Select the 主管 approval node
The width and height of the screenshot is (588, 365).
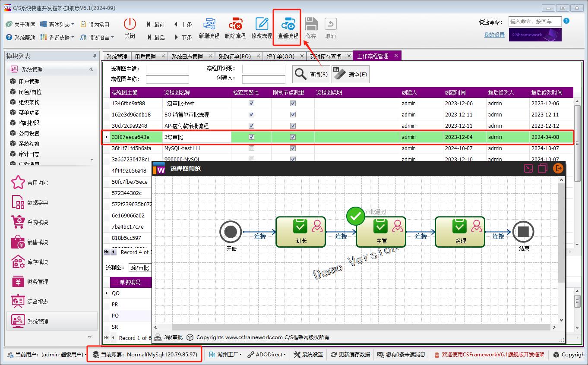(381, 232)
